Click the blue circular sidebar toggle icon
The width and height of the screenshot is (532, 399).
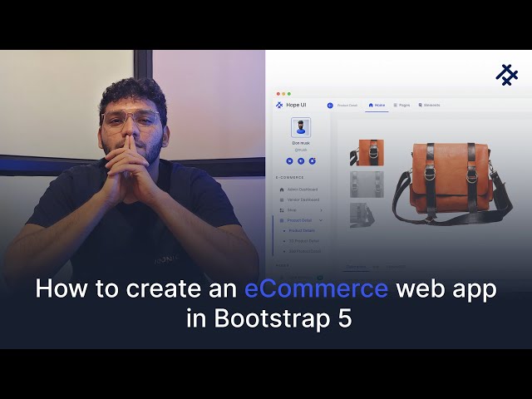pos(330,106)
